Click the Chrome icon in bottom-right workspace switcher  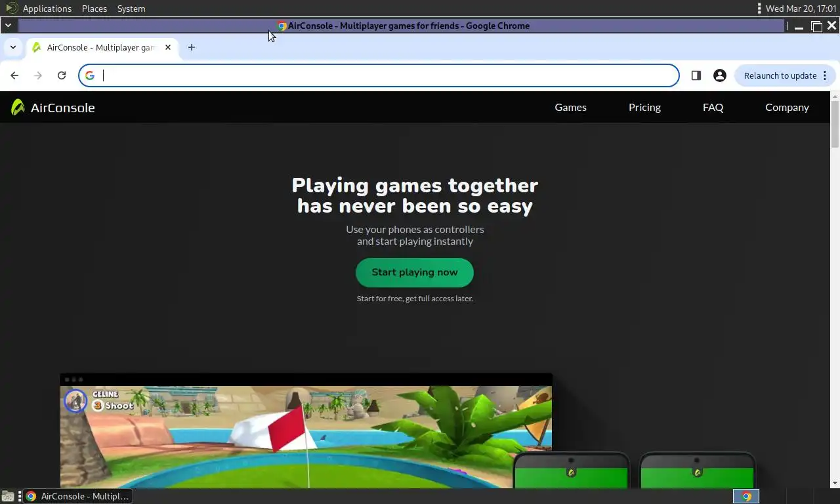(746, 497)
